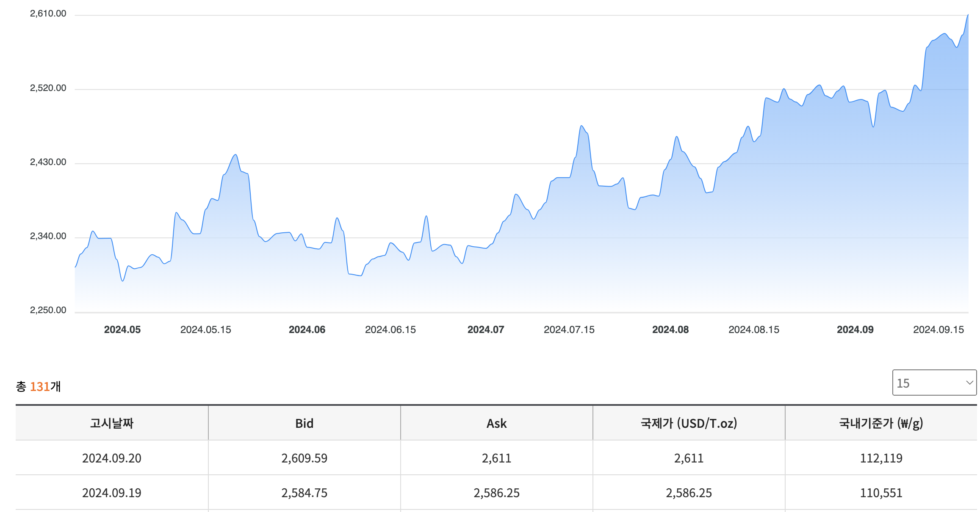Click the 2024.08 x-axis label
This screenshot has width=980, height=512.
tap(670, 330)
